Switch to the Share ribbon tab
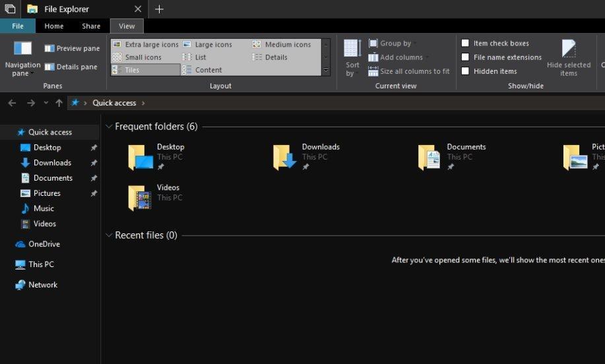605x364 pixels. point(91,26)
